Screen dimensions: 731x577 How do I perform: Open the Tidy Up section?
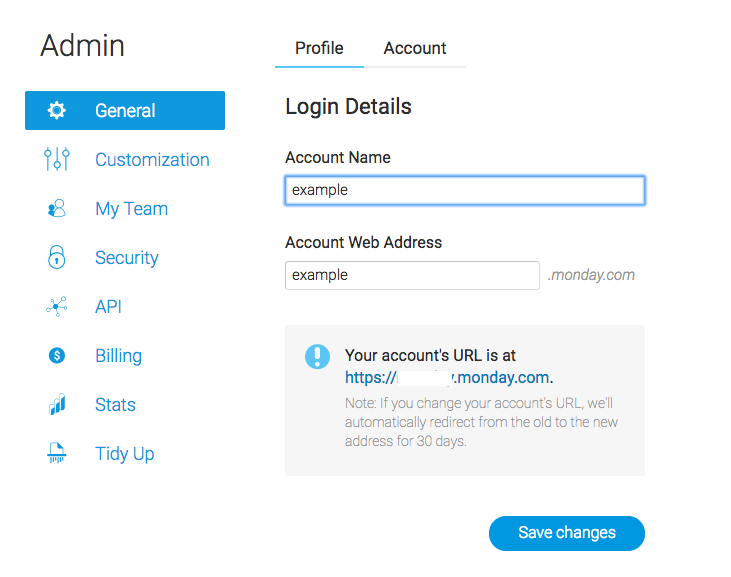(x=125, y=453)
